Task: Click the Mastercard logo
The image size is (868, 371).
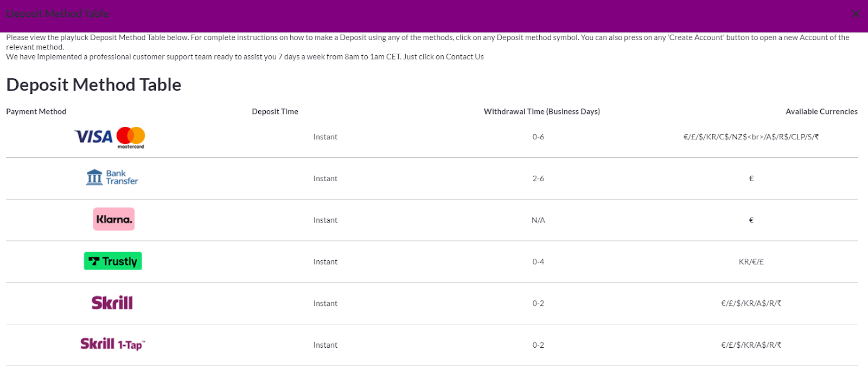Action: (x=131, y=138)
